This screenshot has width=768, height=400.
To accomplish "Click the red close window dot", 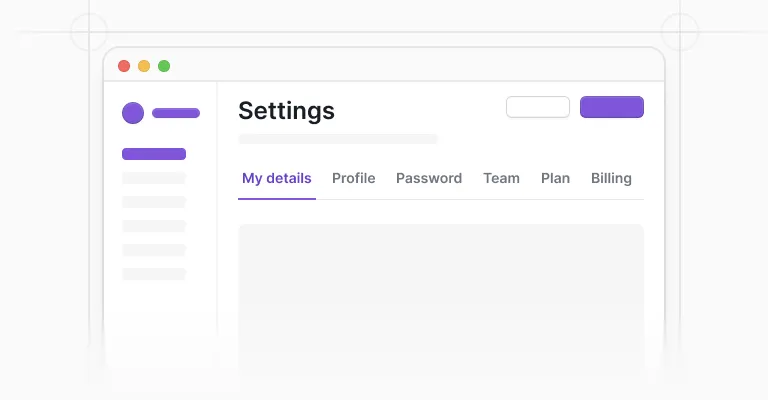I will [x=124, y=66].
